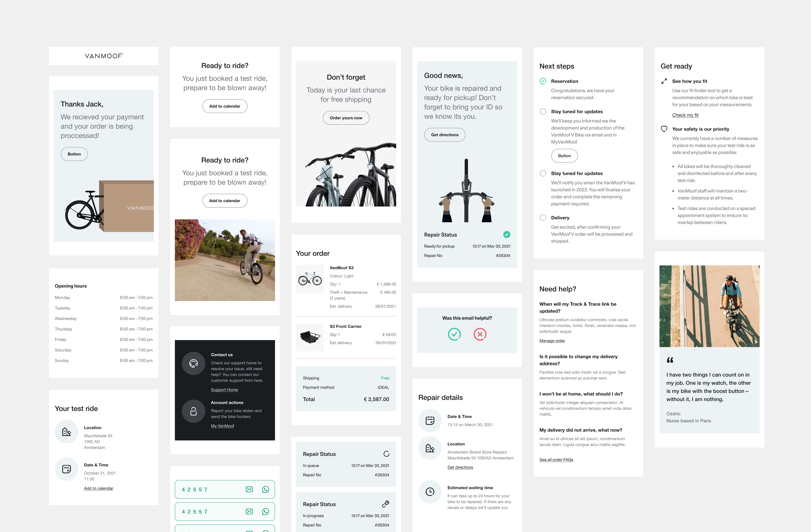Select the completed Reservation step circle
The height and width of the screenshot is (532, 811).
[543, 81]
